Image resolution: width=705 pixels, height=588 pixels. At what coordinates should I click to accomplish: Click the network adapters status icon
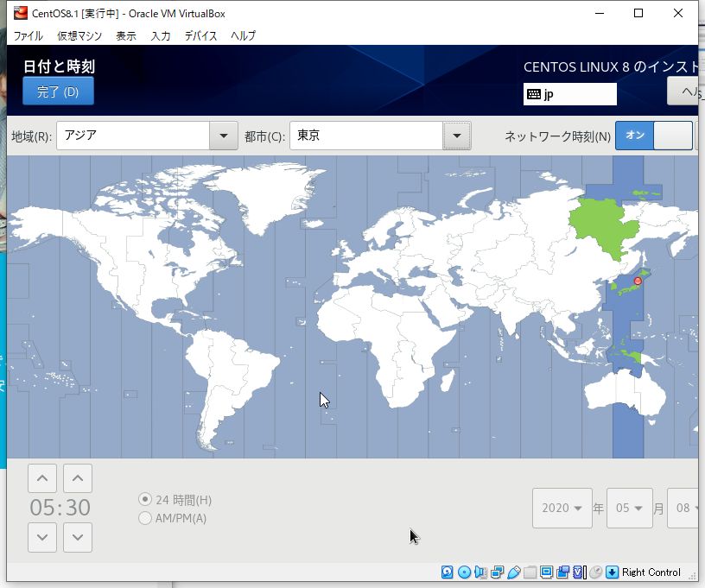click(498, 572)
